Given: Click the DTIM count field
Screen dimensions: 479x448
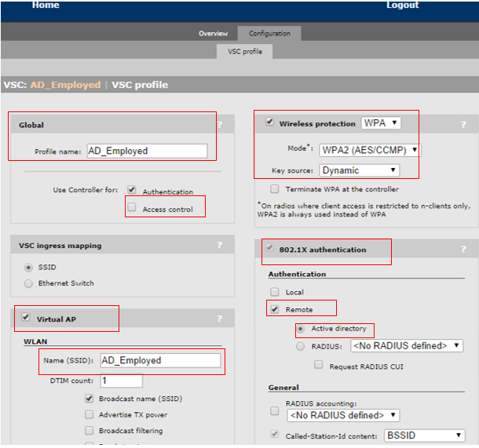Looking at the screenshot, I should (x=121, y=381).
